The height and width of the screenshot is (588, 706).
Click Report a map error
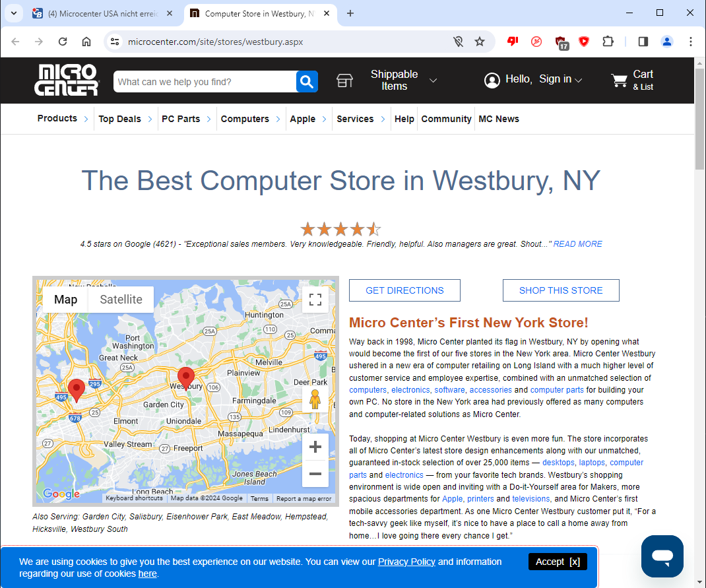tap(304, 498)
